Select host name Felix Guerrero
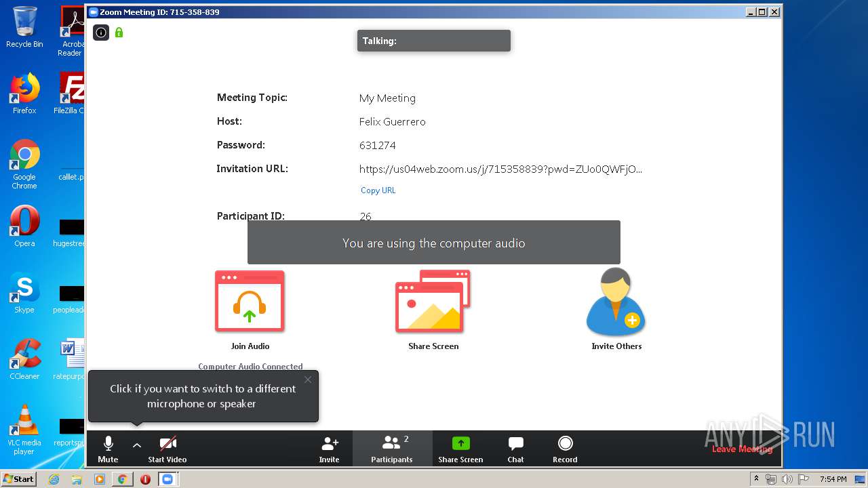Viewport: 868px width, 488px height. [393, 122]
